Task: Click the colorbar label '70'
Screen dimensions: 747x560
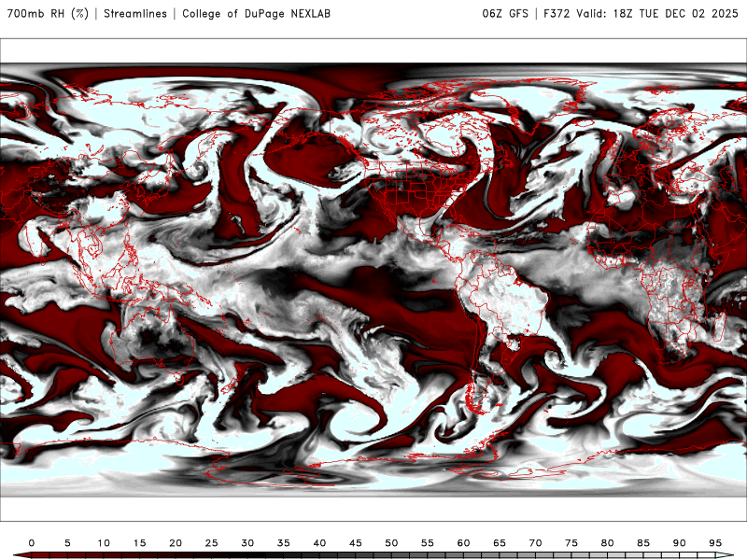Action: pos(535,543)
